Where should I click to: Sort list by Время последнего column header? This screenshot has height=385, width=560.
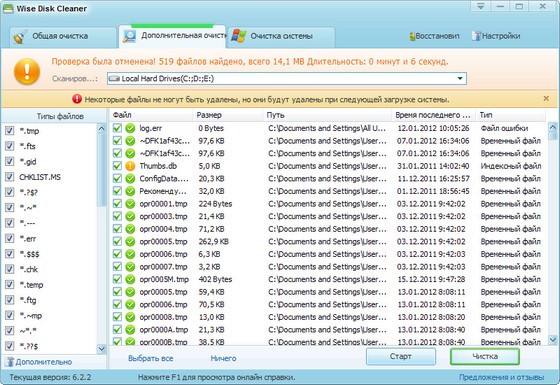coord(433,115)
